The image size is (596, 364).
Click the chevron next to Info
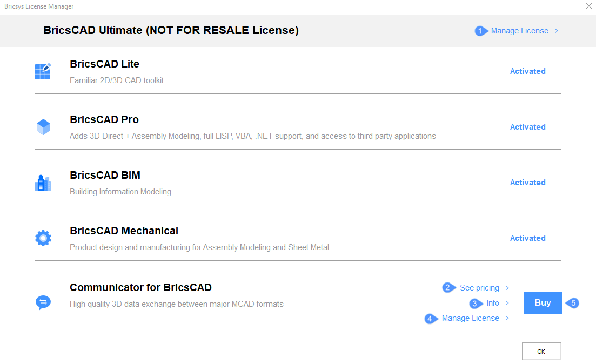(x=507, y=303)
